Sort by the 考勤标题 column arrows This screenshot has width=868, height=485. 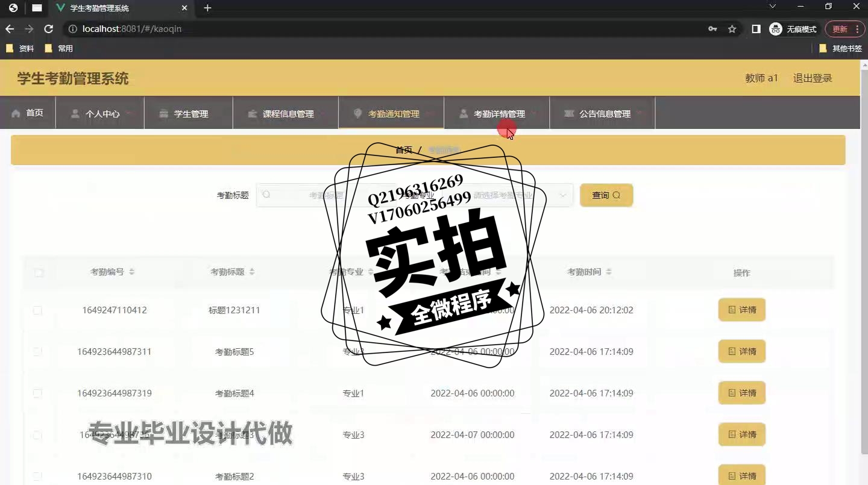[x=252, y=272]
